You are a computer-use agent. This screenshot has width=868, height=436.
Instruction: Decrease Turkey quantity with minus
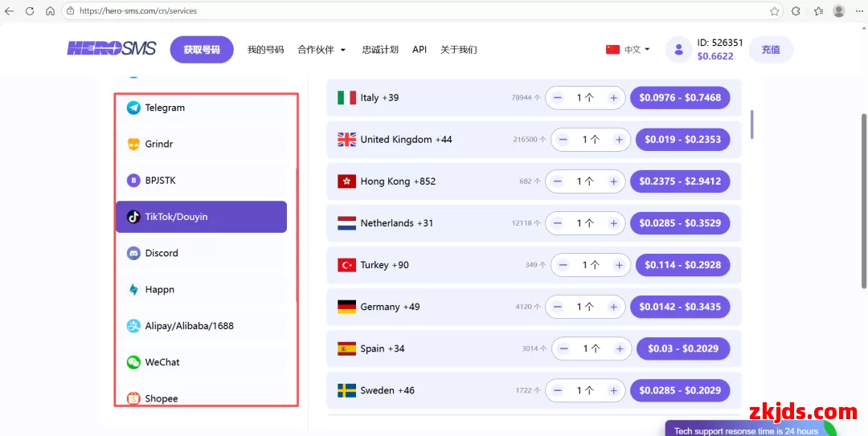tap(563, 265)
